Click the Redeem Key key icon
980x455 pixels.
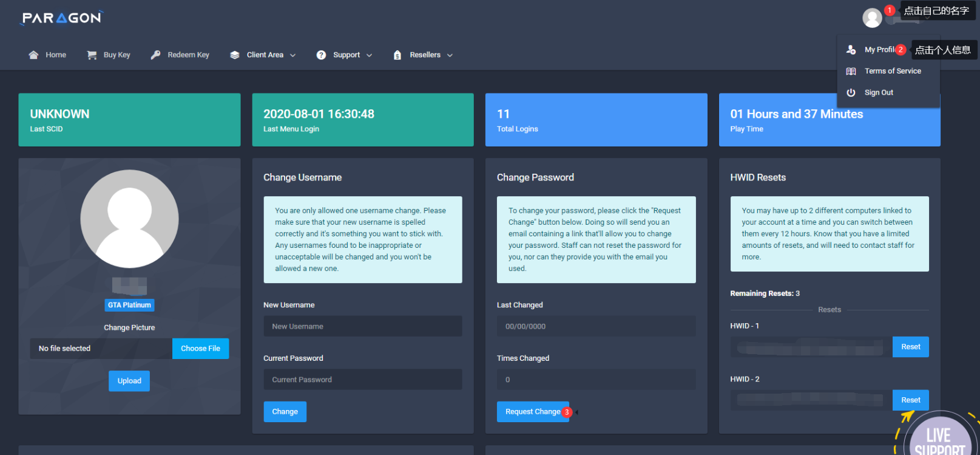155,55
